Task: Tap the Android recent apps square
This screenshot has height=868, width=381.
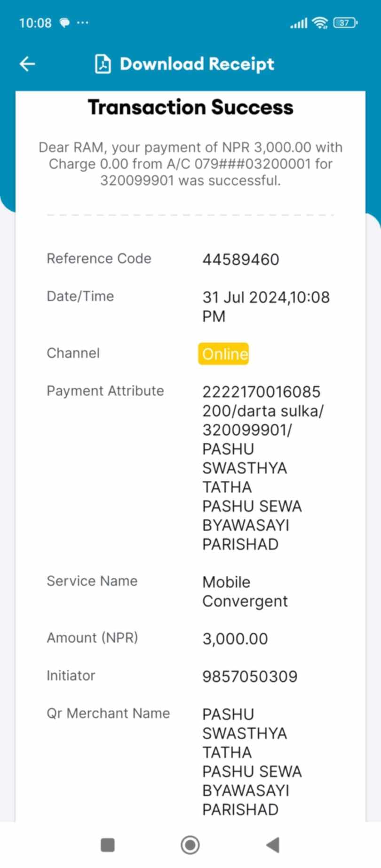Action: point(108,845)
